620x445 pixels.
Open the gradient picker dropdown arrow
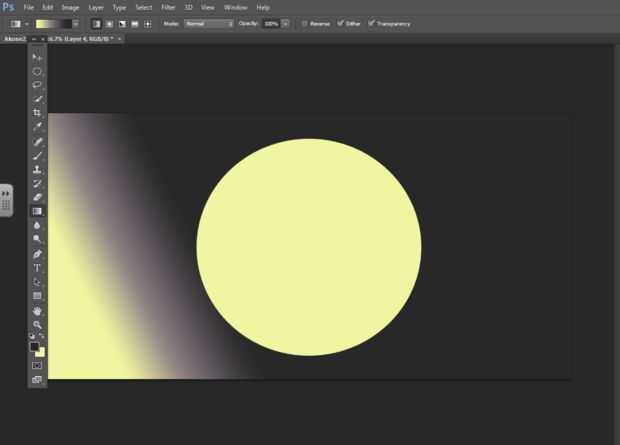[76, 24]
